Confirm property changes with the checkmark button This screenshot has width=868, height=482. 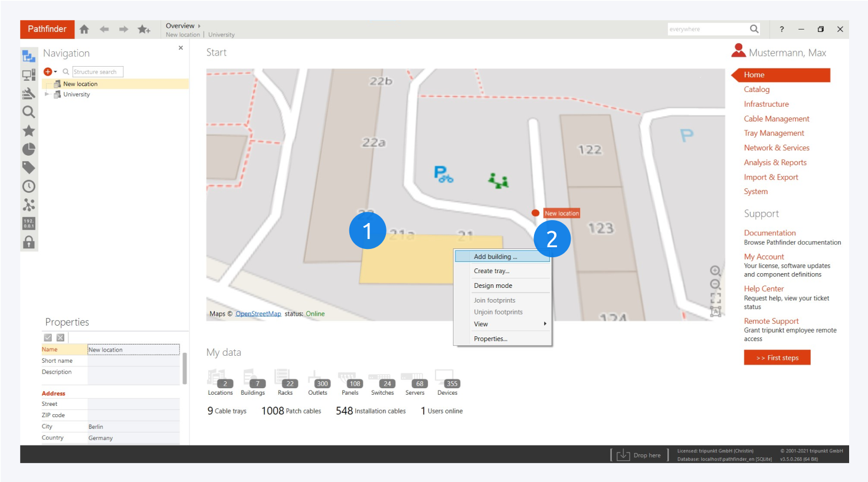tap(48, 337)
